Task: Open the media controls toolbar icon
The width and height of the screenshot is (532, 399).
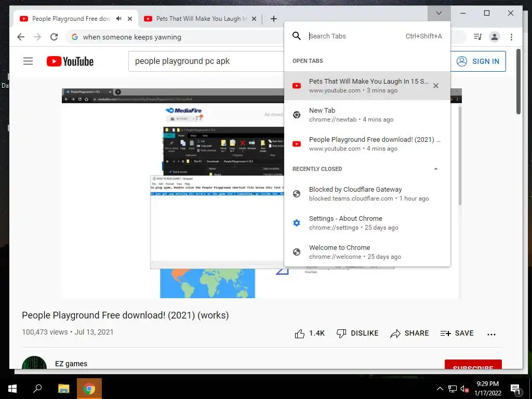Action: [x=478, y=37]
